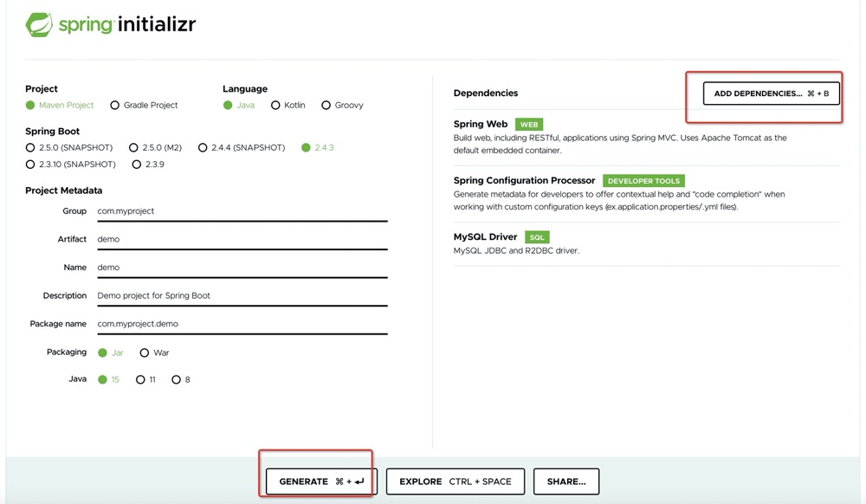Select Maven Project radio button
Viewport: 866px width, 504px height.
[30, 105]
